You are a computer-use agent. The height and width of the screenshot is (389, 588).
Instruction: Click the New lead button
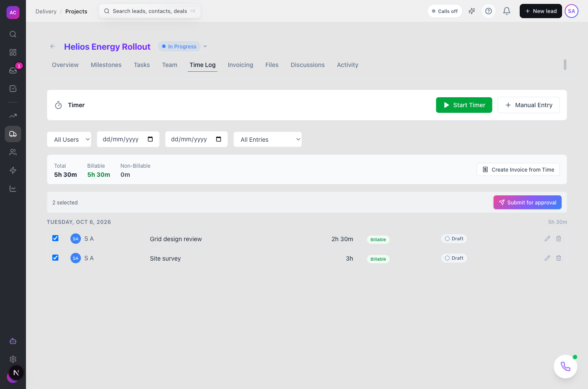540,11
